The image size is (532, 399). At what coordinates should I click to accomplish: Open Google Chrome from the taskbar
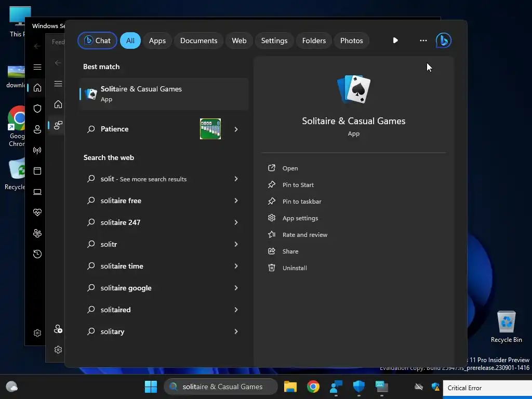point(313,387)
